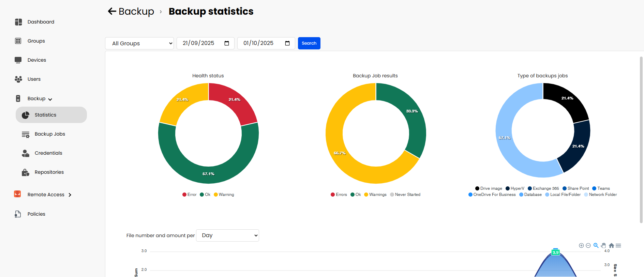Click the back arrow beside Backup
The image size is (644, 277).
coord(112,11)
